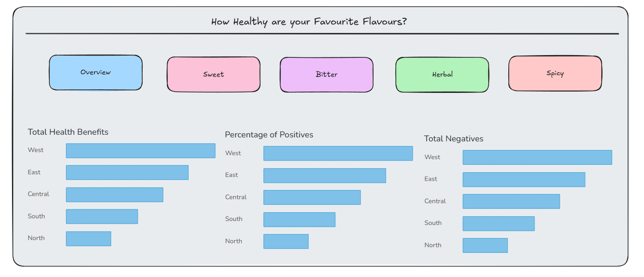Click the Central bar in Total Health Benefits
Viewport: 644px width, 277px height.
[x=115, y=195]
